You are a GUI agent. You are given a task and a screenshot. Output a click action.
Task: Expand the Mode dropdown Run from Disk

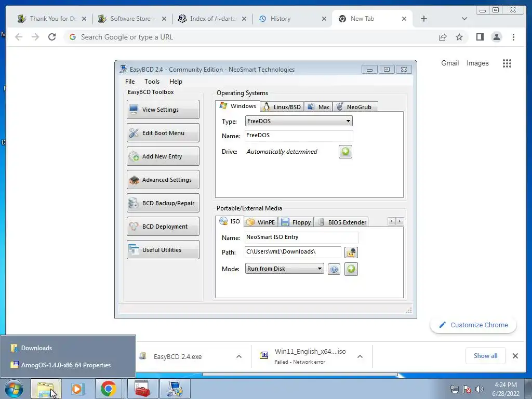click(x=284, y=269)
